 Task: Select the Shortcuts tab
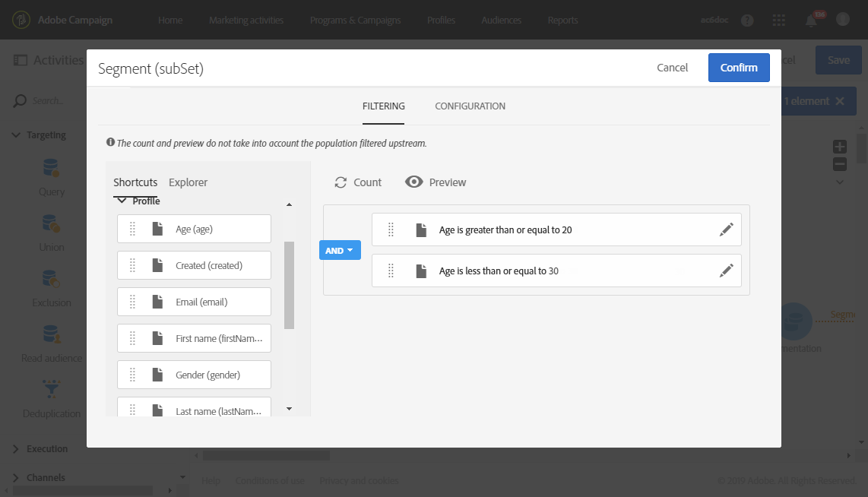click(135, 182)
